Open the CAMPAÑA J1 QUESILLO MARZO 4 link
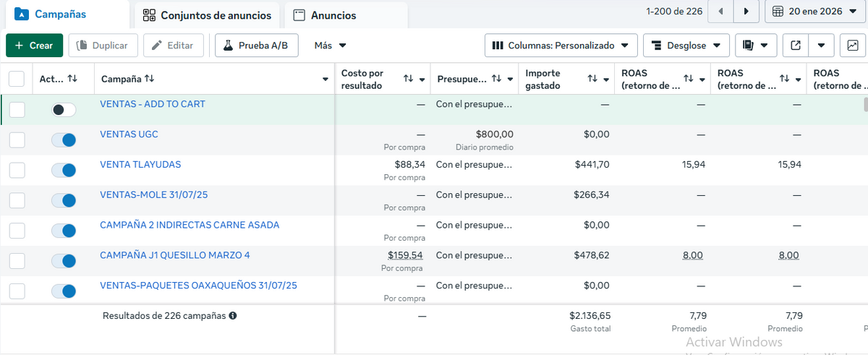The image size is (868, 355). click(x=174, y=255)
